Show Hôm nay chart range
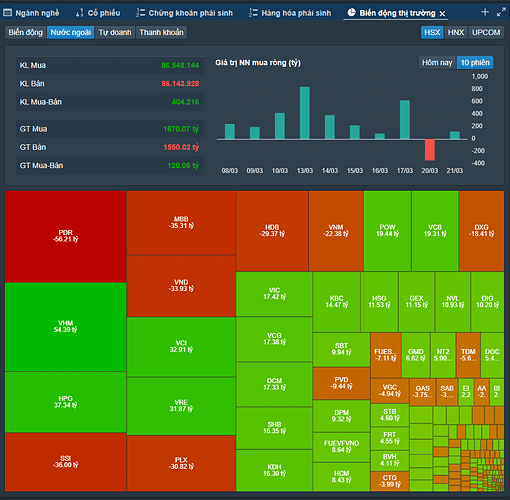Viewport: 510px width, 500px height. click(x=437, y=63)
